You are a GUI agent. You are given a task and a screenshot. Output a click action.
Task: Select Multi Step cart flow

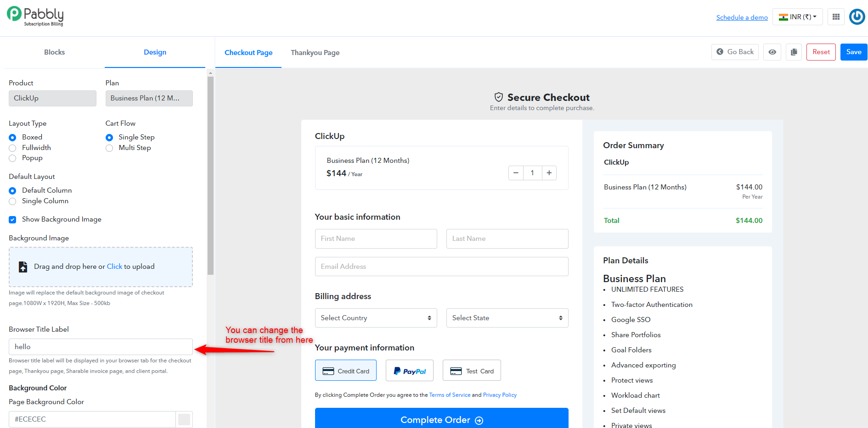coord(109,148)
